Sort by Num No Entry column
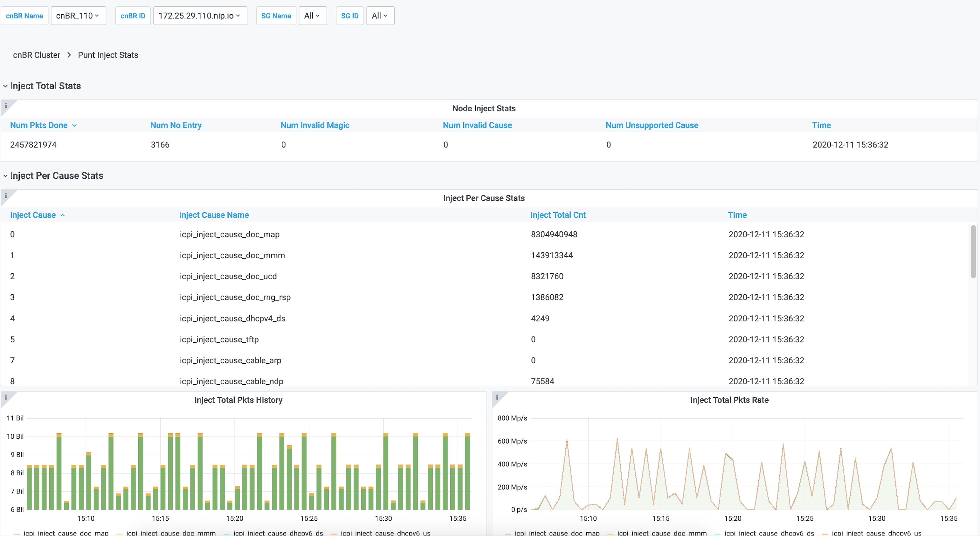Image resolution: width=980 pixels, height=536 pixels. click(x=176, y=125)
